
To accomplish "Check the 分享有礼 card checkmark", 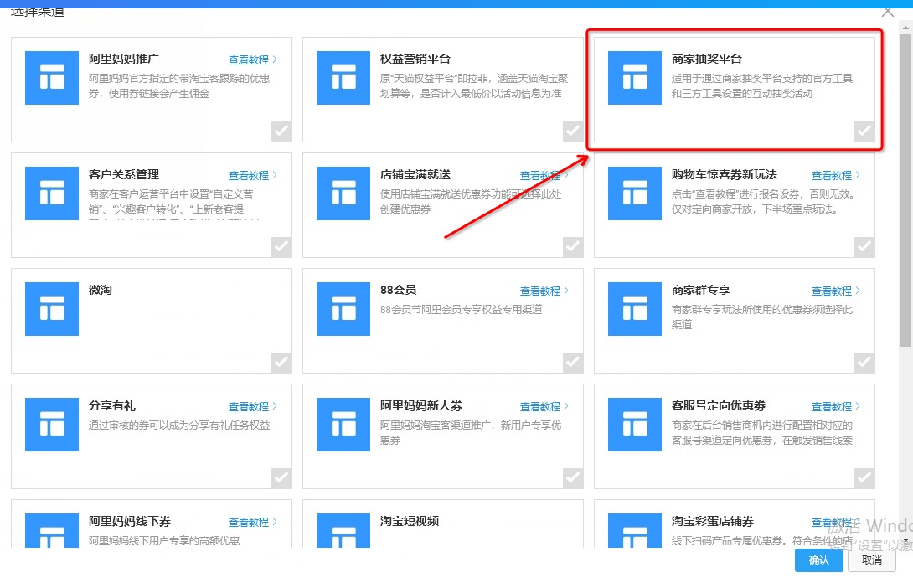I will point(281,478).
